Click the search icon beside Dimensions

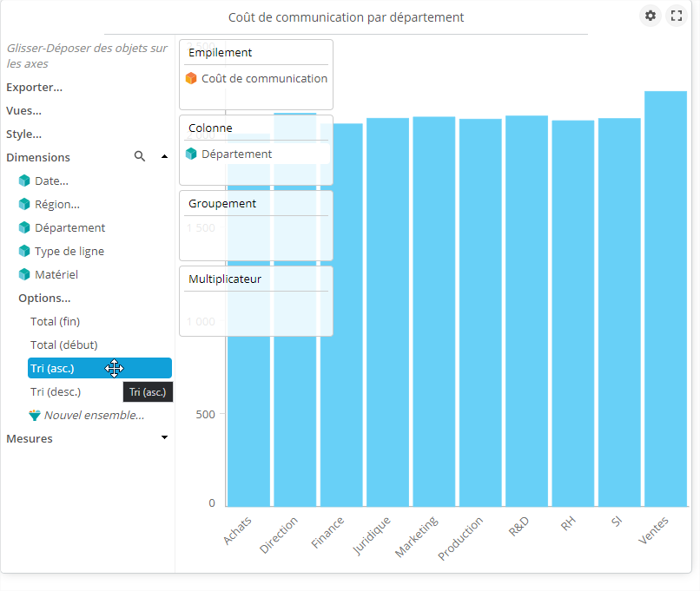click(x=140, y=157)
